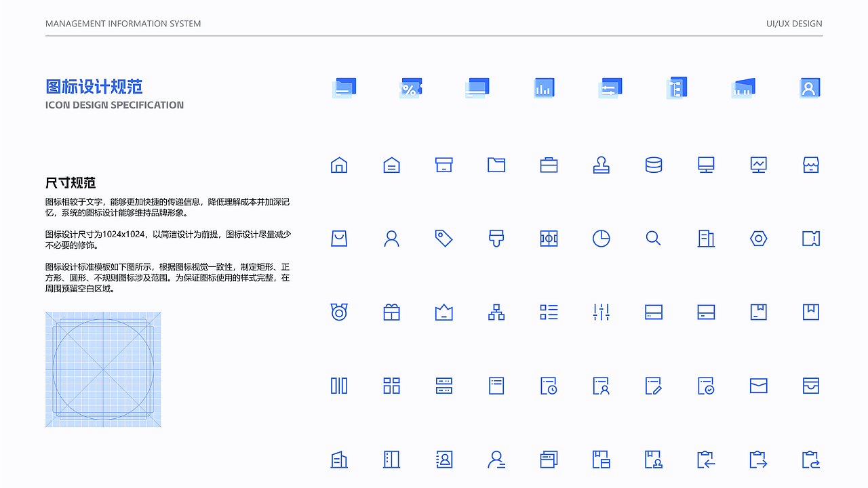868x488 pixels.
Task: Click the document with person icon
Action: click(x=601, y=386)
